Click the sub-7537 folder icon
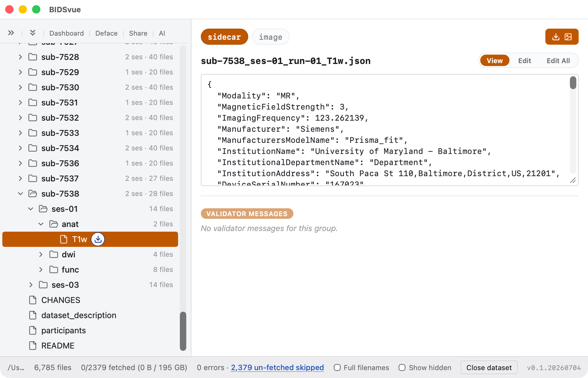The width and height of the screenshot is (588, 378). click(33, 178)
